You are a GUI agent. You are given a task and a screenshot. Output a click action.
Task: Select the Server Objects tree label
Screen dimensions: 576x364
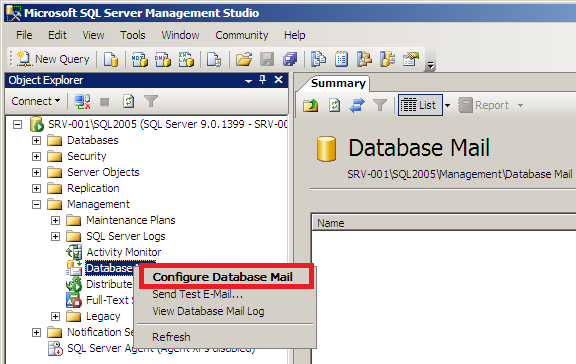pos(103,172)
